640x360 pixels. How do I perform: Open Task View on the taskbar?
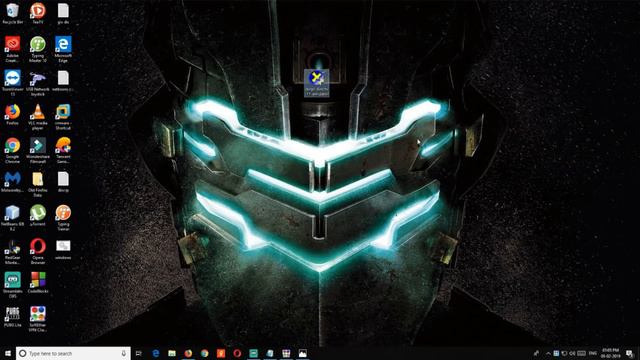tap(139, 353)
